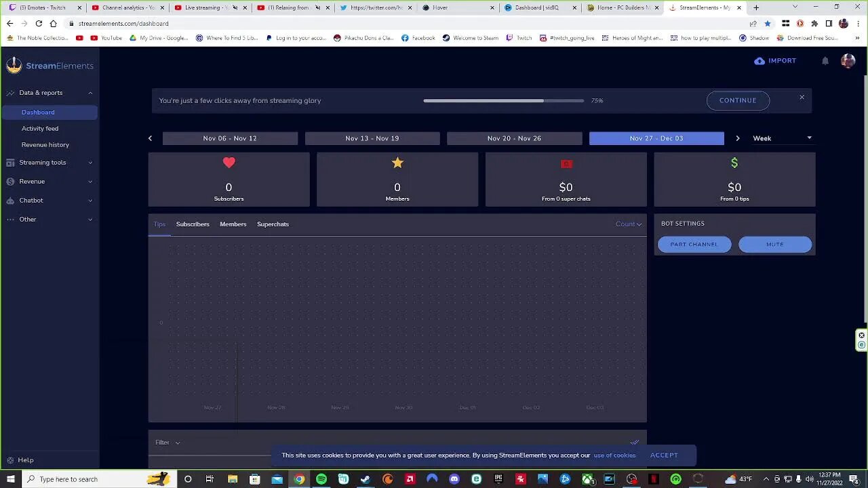This screenshot has height=488, width=868.
Task: Click the red heart Subscribers icon
Action: pyautogui.click(x=229, y=163)
